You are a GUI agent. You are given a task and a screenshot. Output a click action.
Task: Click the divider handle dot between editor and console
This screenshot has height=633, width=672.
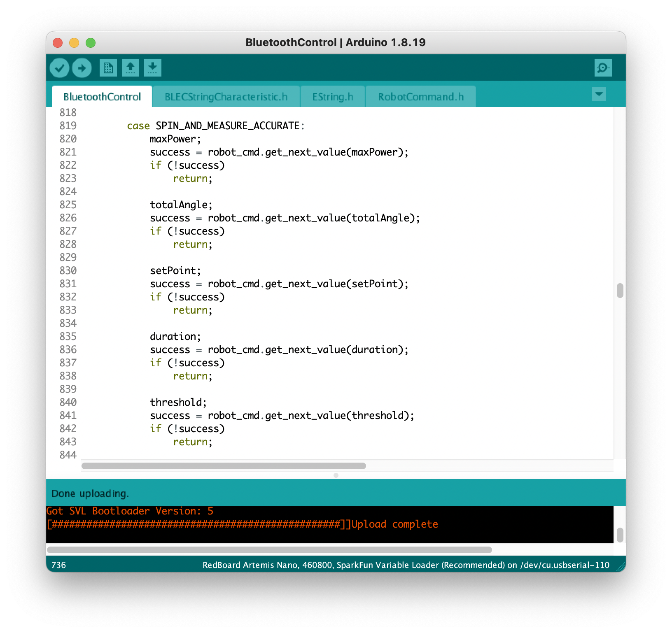pos(336,475)
